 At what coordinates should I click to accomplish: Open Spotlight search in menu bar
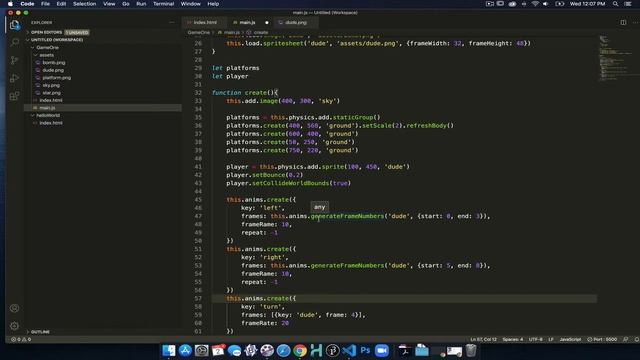(616, 4)
